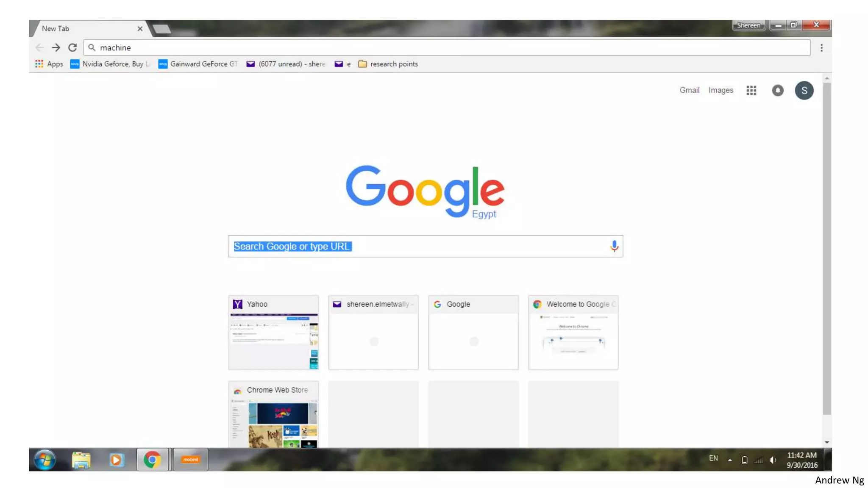Expand the research points bookmark folder
Image resolution: width=868 pixels, height=488 pixels.
point(388,64)
